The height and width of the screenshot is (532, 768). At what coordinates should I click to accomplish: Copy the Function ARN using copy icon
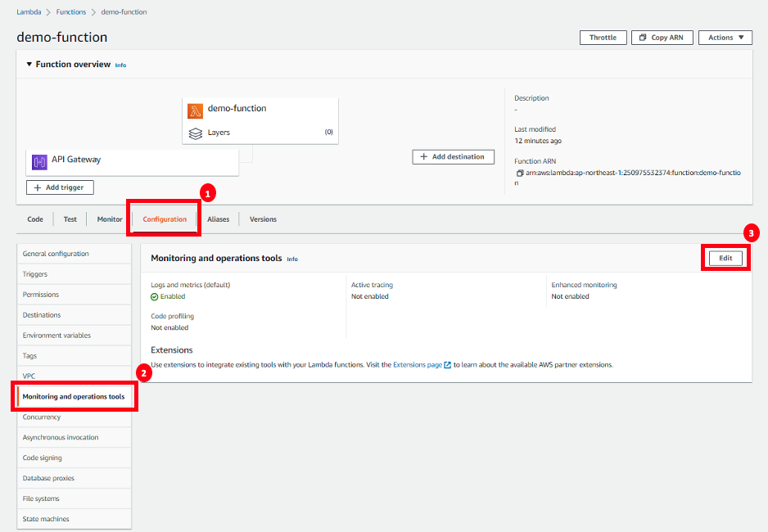coord(520,173)
